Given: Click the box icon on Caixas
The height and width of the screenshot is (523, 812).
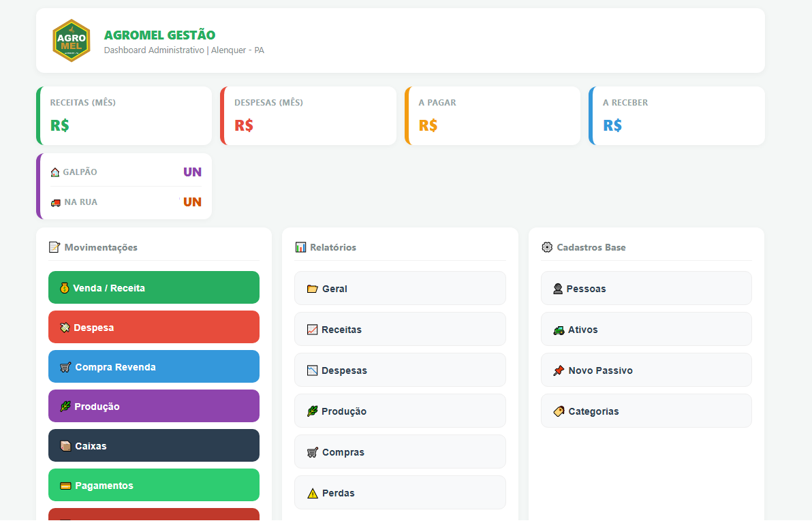Looking at the screenshot, I should pyautogui.click(x=65, y=446).
